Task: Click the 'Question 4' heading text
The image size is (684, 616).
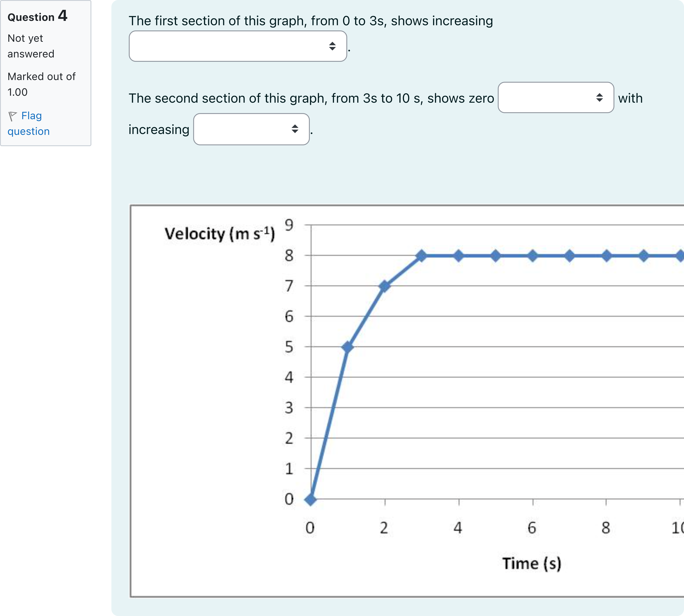Action: pyautogui.click(x=38, y=16)
